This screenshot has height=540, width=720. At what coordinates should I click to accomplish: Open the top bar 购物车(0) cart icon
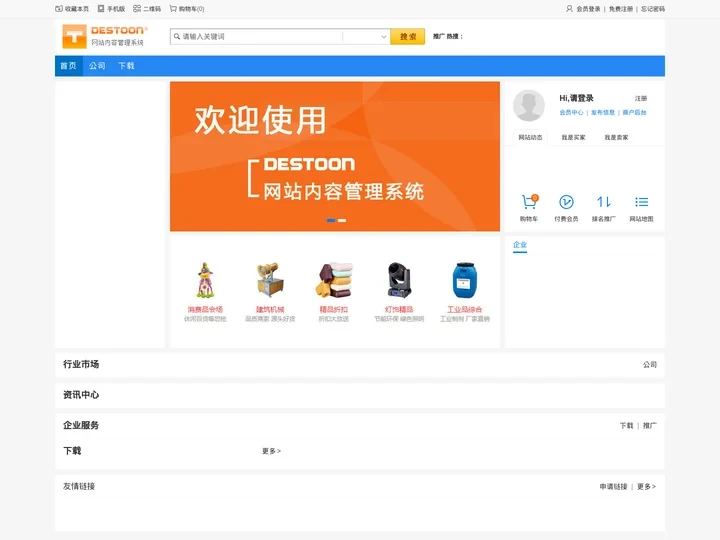pos(173,9)
